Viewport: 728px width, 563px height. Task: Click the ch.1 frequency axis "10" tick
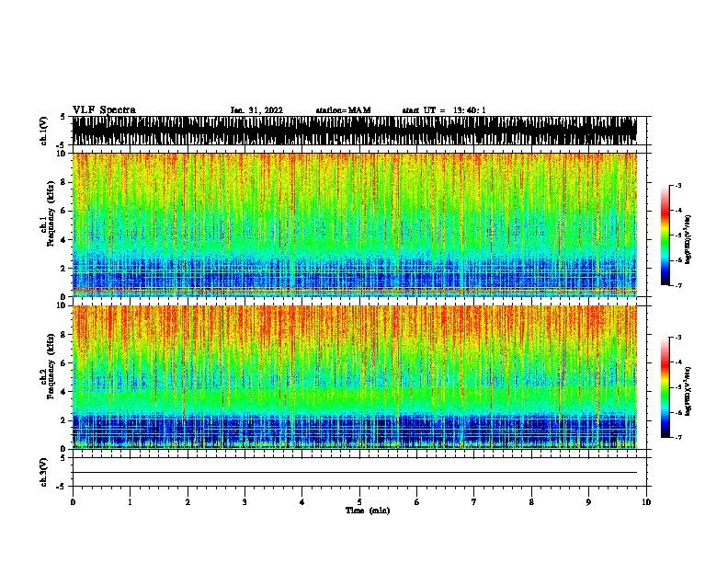61,154
